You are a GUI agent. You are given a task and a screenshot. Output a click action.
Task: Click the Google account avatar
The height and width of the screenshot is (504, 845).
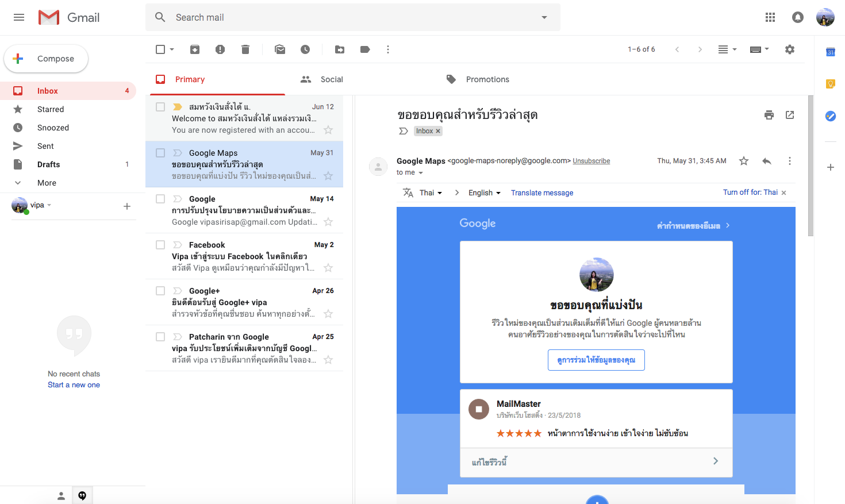[x=825, y=17]
